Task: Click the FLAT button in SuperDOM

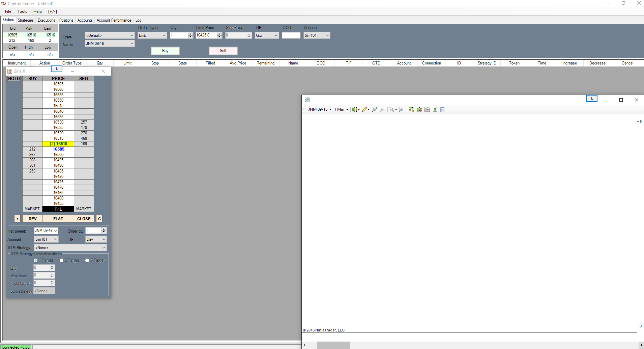Action: pyautogui.click(x=58, y=219)
